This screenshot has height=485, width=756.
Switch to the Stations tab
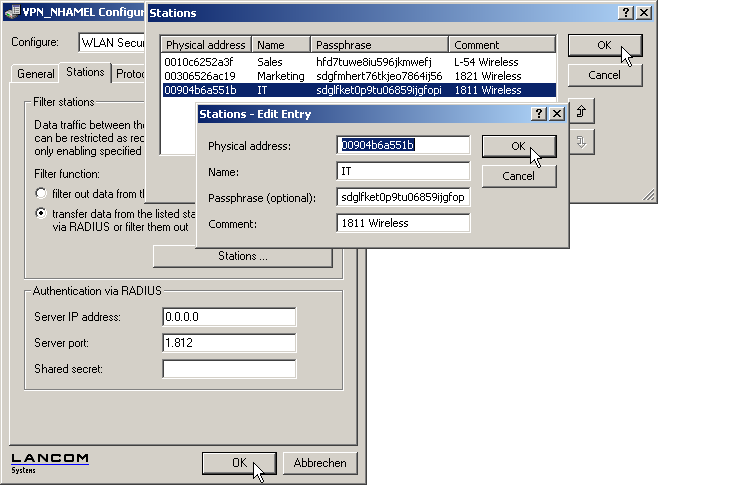click(x=85, y=72)
